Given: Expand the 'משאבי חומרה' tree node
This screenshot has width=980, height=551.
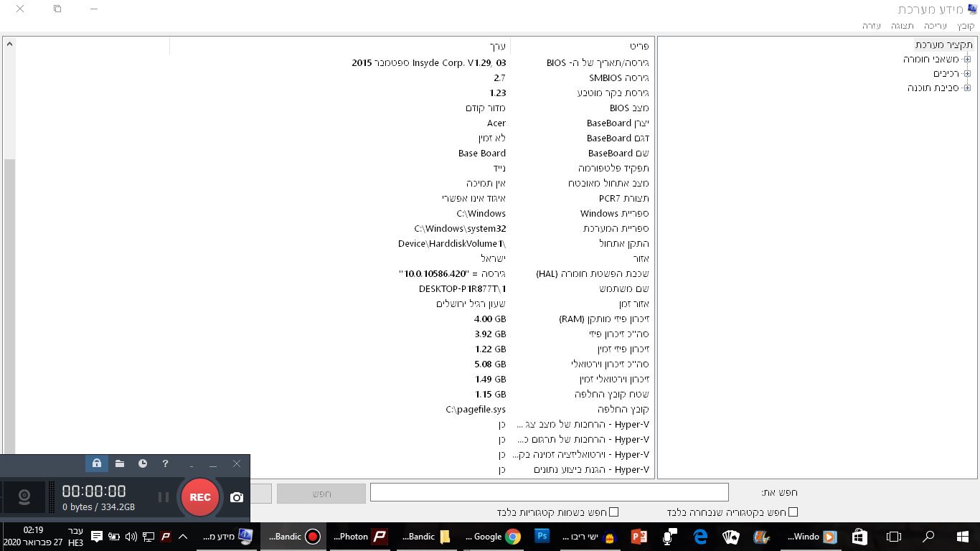Looking at the screenshot, I should tap(967, 60).
